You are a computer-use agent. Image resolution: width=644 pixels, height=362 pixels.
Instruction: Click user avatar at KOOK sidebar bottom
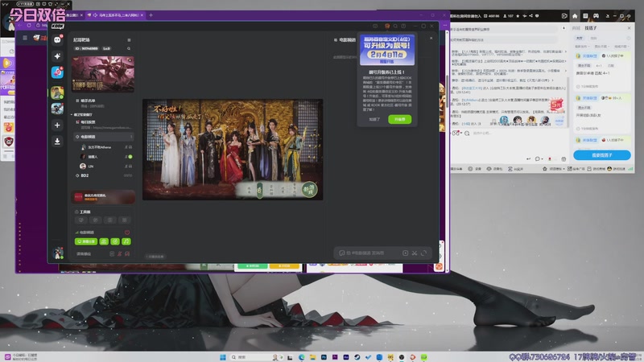tap(58, 253)
